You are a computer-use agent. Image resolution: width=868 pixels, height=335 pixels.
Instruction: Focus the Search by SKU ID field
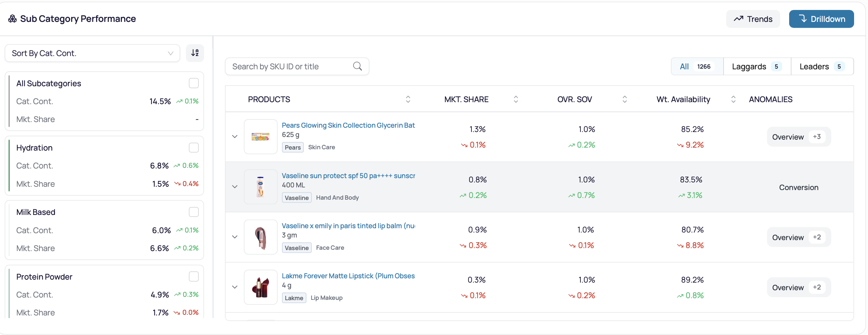point(297,66)
